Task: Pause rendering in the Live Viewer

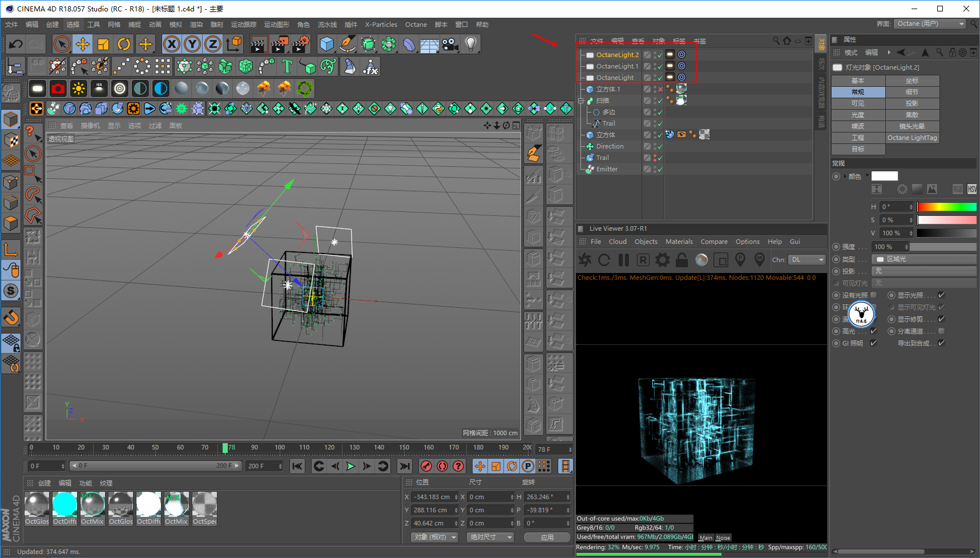Action: [x=624, y=260]
